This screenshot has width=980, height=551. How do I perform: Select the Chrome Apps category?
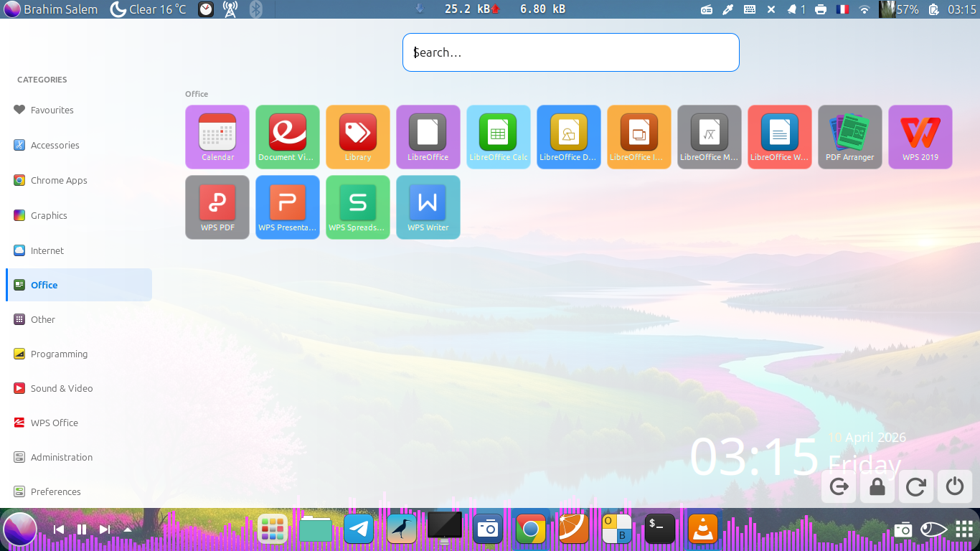[x=79, y=180]
